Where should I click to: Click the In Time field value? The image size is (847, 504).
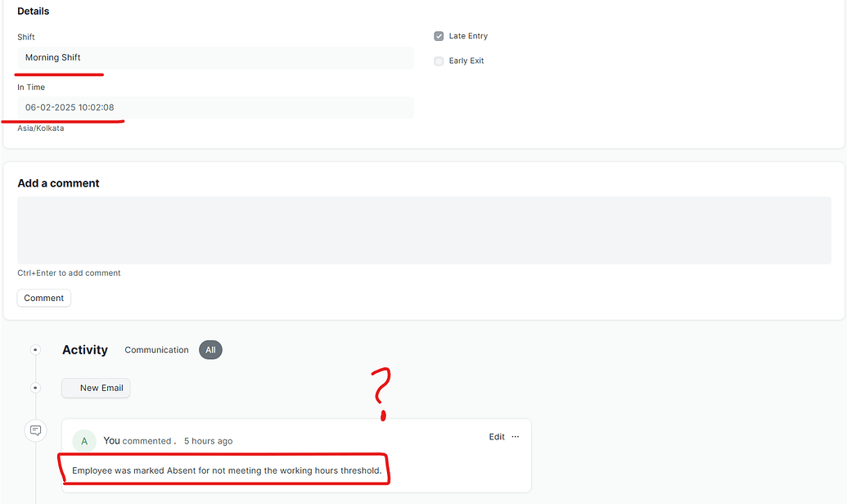click(x=215, y=107)
